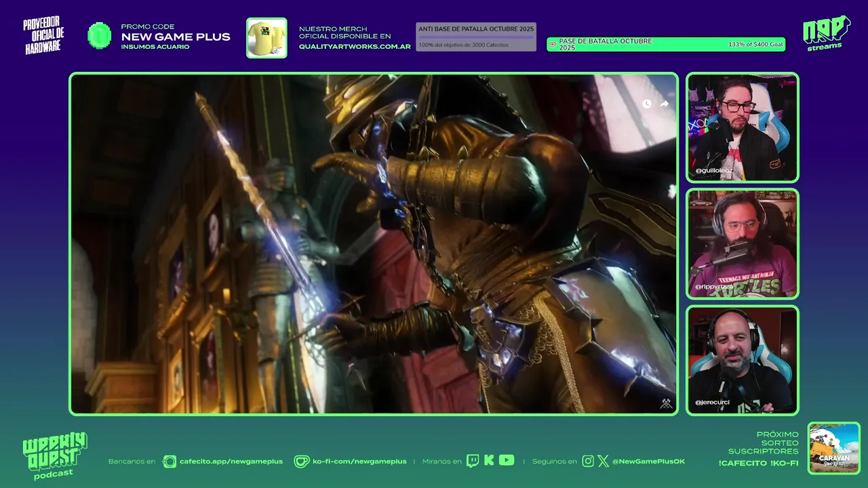Click the Proveedor Oficial de Hardware text

(x=44, y=36)
